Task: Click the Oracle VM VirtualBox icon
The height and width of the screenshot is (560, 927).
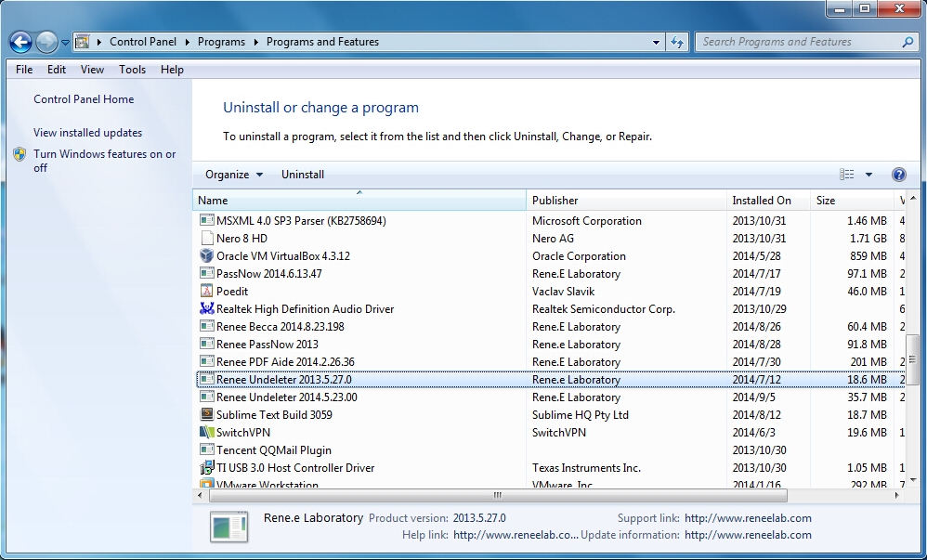Action: 207,256
